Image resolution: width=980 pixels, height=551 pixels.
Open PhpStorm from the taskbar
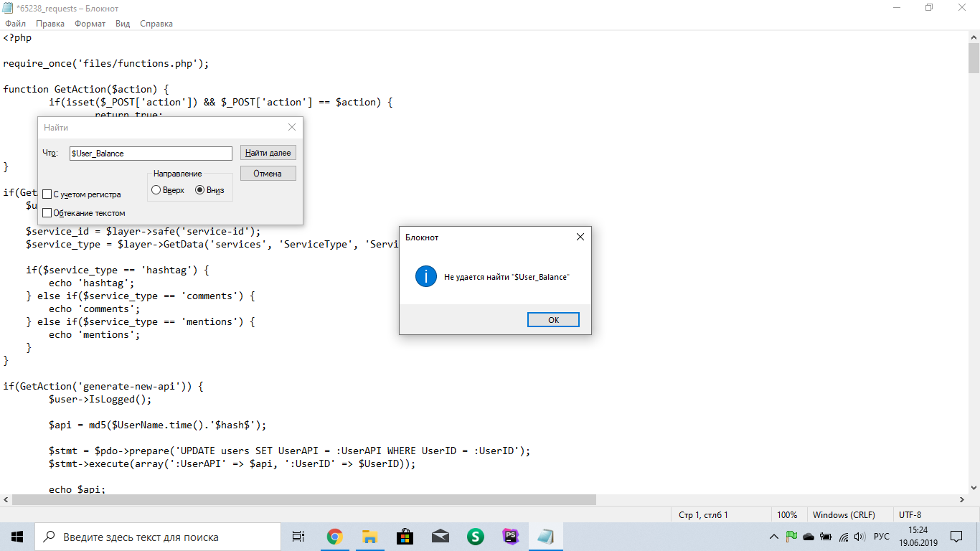point(510,537)
